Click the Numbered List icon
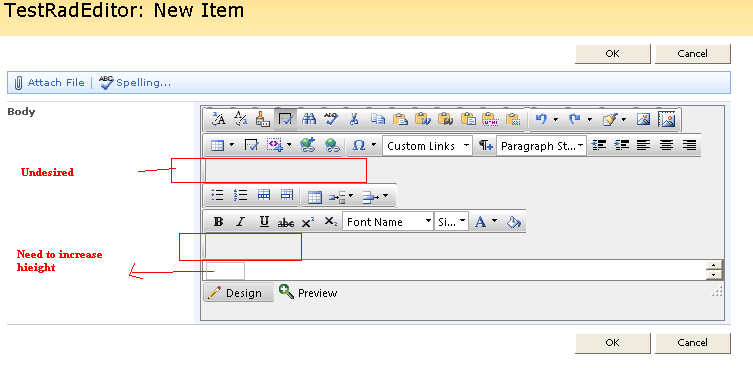 click(x=240, y=195)
